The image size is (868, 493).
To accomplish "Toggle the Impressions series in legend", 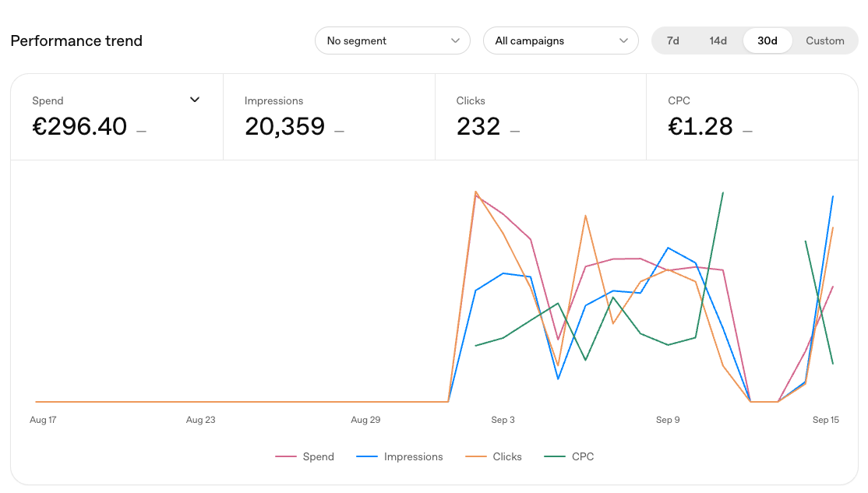I will pyautogui.click(x=400, y=456).
